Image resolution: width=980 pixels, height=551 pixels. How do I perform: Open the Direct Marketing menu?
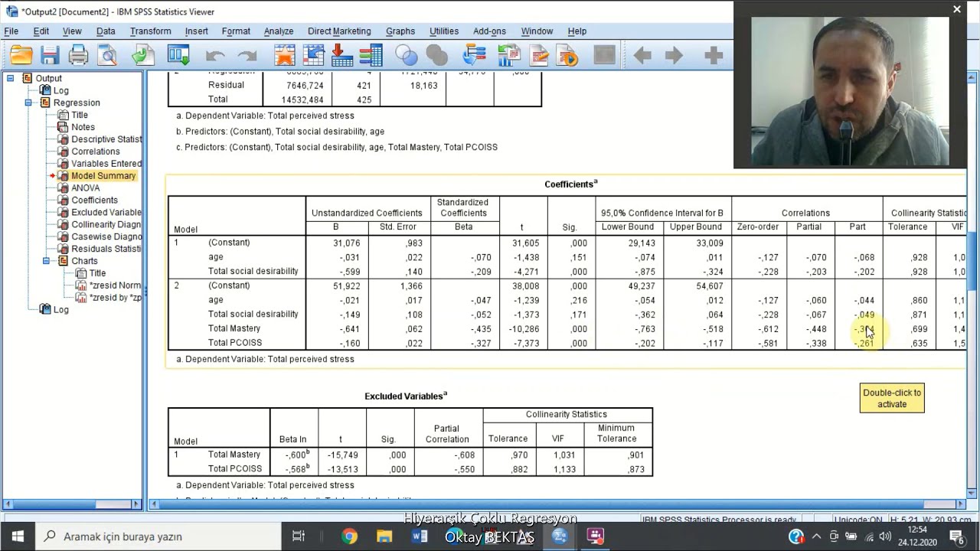339,31
